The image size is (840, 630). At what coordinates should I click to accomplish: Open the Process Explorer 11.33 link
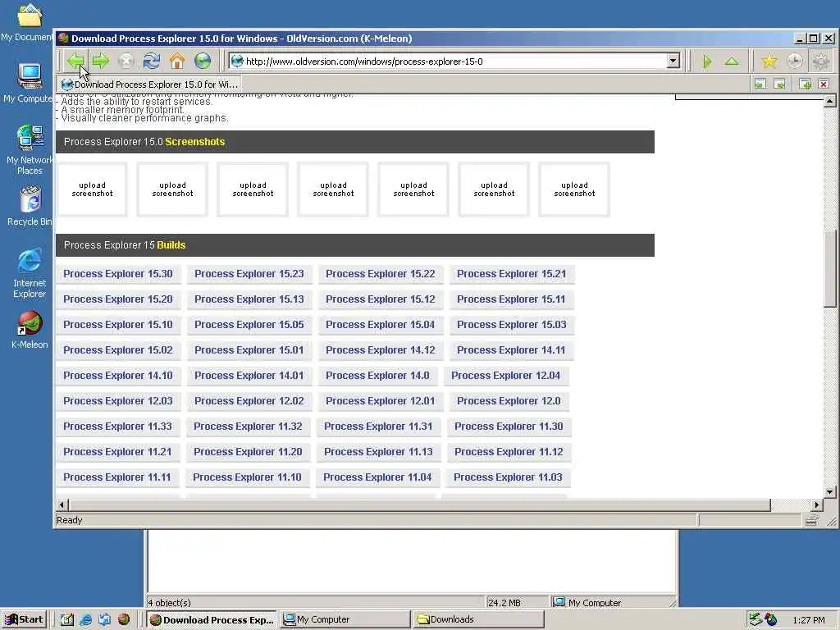click(x=117, y=427)
